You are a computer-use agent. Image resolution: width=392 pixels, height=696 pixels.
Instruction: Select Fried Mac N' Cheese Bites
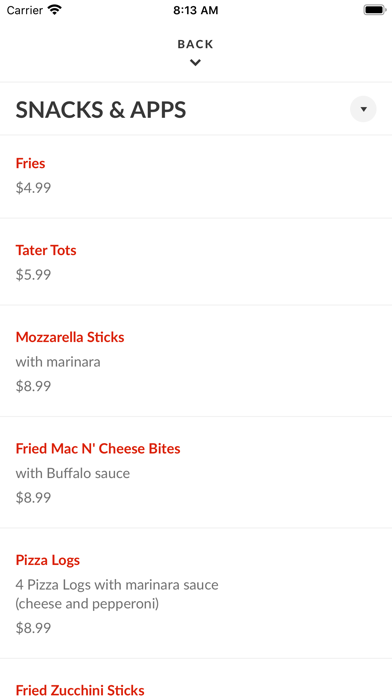coord(196,472)
